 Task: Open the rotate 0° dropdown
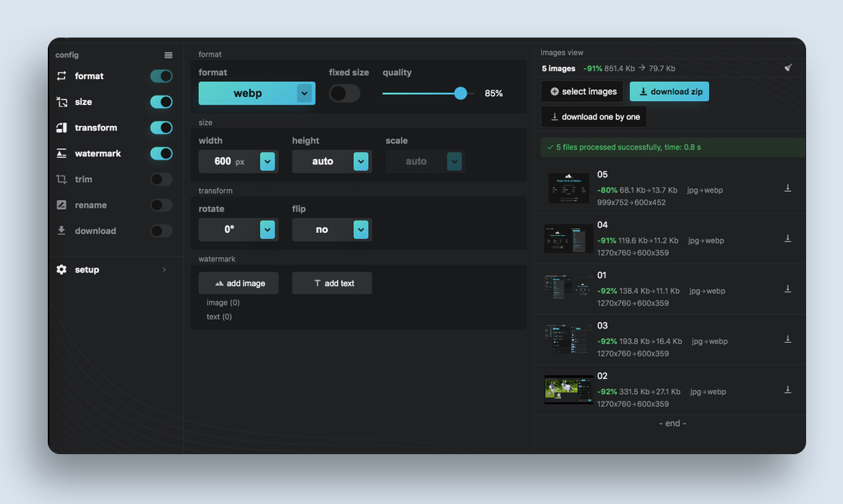238,230
